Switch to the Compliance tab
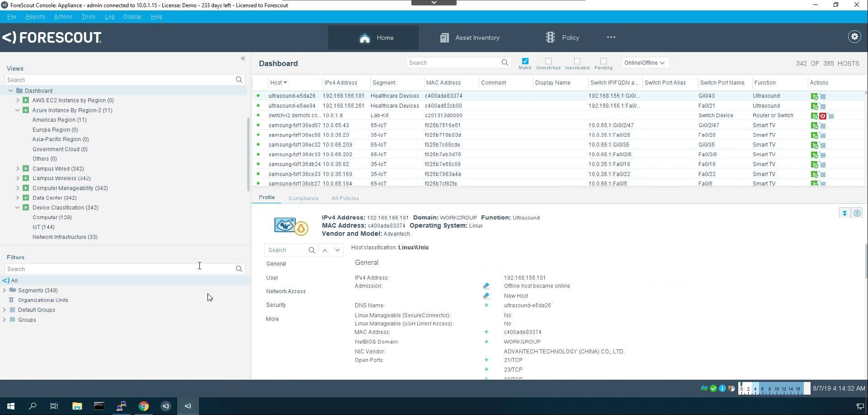This screenshot has height=415, width=868. tap(303, 198)
